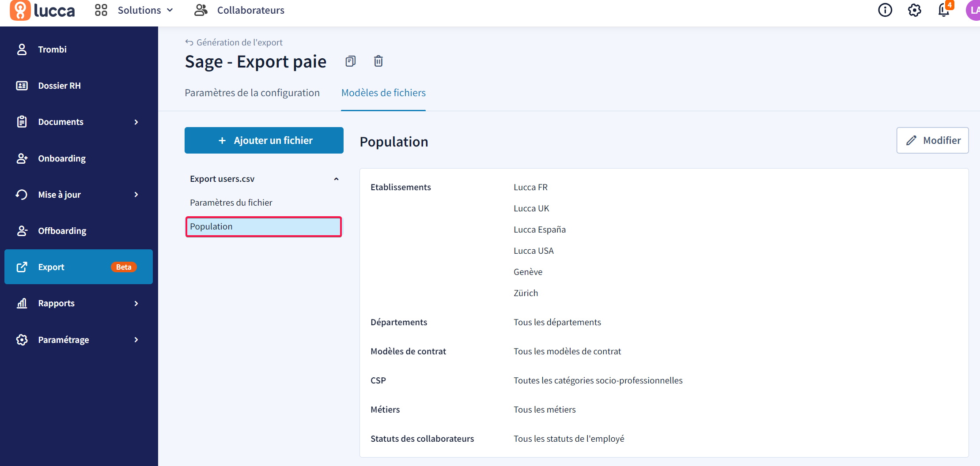Click the Etablissements label
Image resolution: width=980 pixels, height=466 pixels.
click(x=401, y=187)
